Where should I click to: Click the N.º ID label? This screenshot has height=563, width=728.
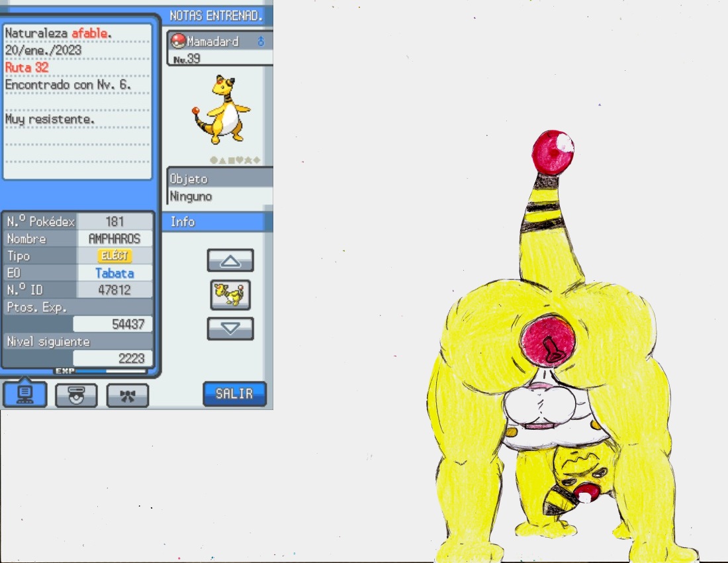tap(24, 290)
